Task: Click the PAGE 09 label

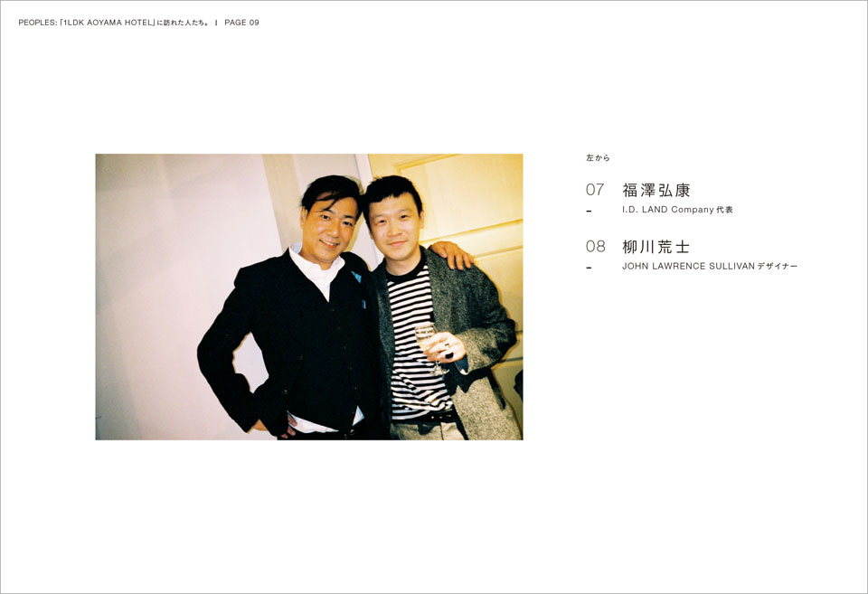Action: tap(242, 23)
